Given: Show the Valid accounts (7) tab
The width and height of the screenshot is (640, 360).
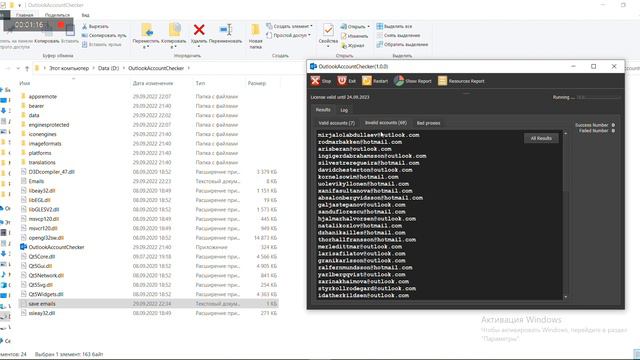Looking at the screenshot, I should click(x=337, y=123).
